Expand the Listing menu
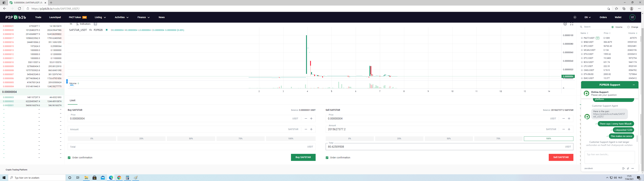The image size is (644, 181). tap(100, 17)
